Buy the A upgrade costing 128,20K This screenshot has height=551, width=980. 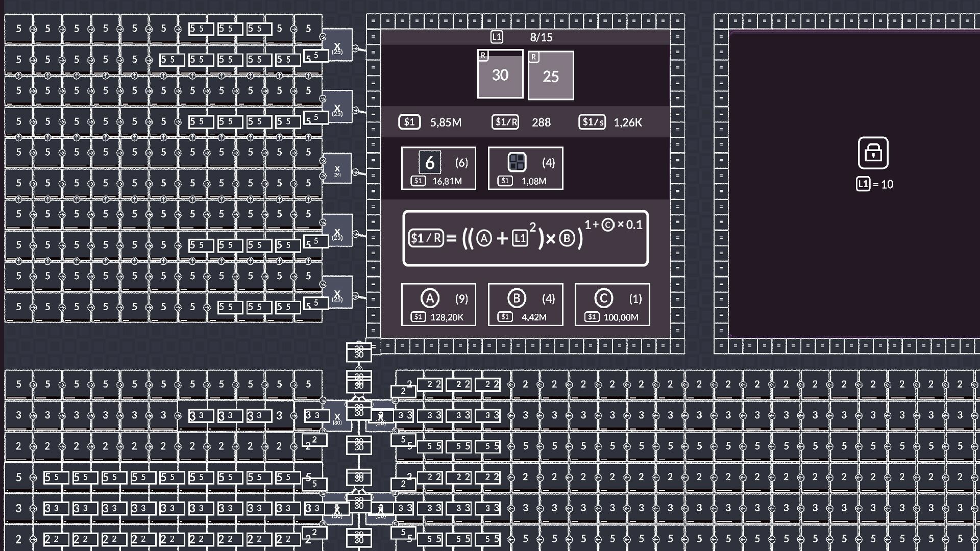438,304
